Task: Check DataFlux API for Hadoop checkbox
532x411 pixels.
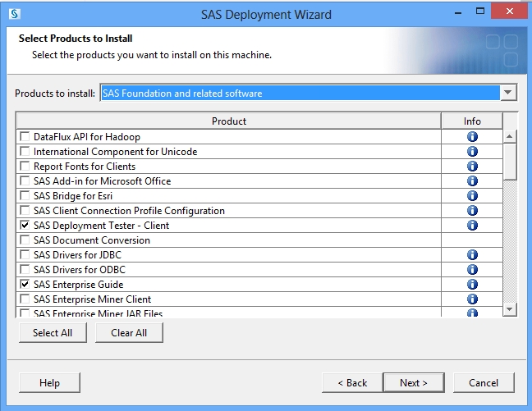Action: pyautogui.click(x=25, y=136)
